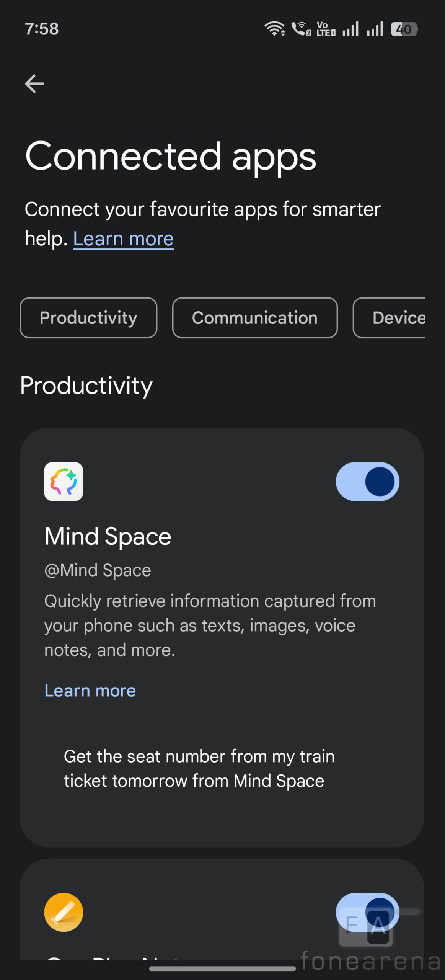The image size is (445, 980).
Task: Toggle the notes app connection switch
Action: (x=367, y=912)
